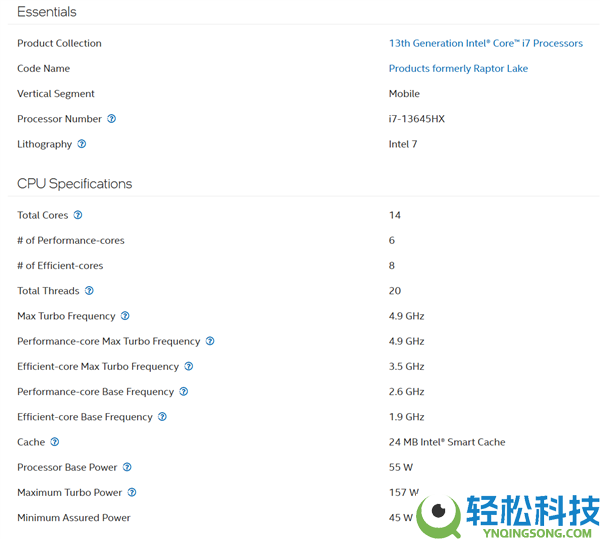Click help icon next to Cache
Screen dimensions: 600x539
point(55,442)
